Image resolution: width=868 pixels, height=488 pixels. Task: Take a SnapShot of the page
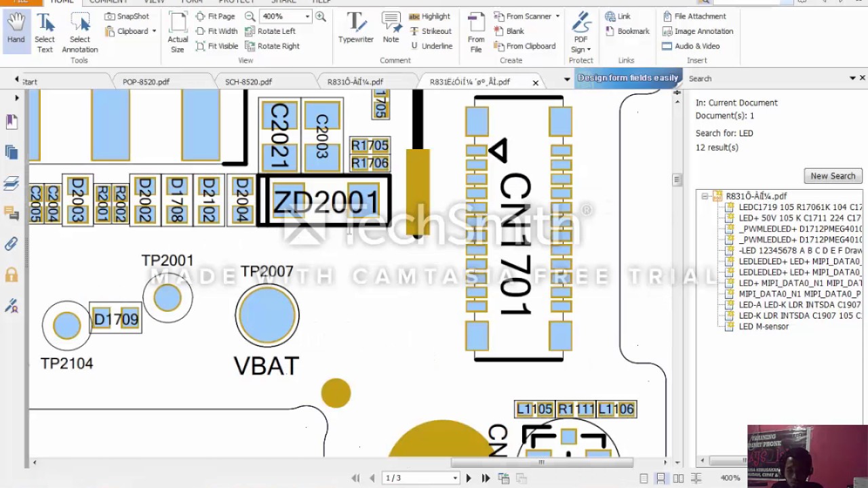[x=127, y=16]
